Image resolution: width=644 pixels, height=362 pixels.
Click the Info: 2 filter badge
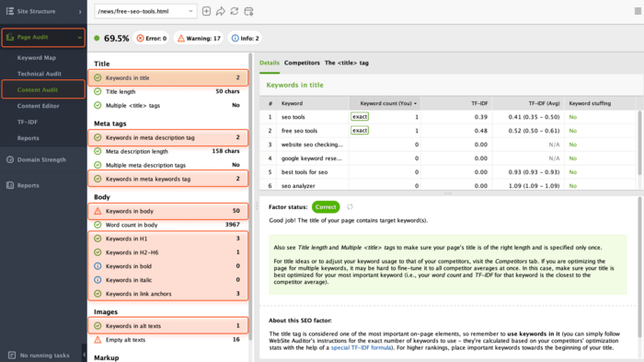pos(246,39)
